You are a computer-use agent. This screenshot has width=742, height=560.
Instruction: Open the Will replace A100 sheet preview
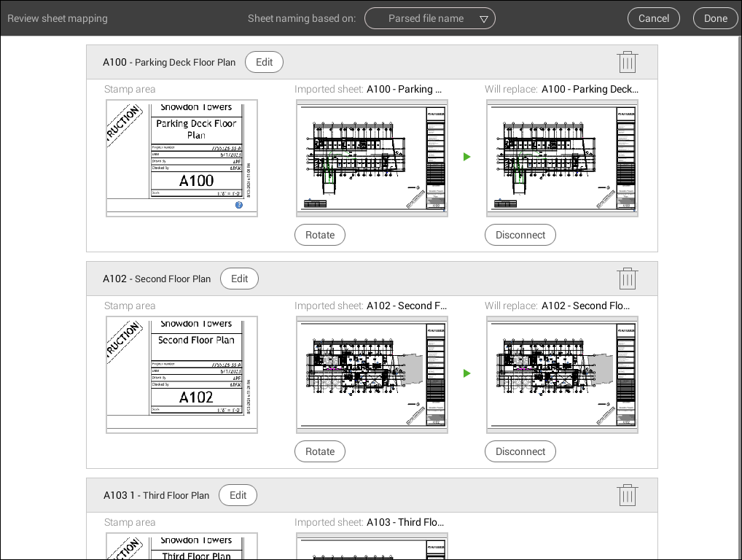coord(562,158)
